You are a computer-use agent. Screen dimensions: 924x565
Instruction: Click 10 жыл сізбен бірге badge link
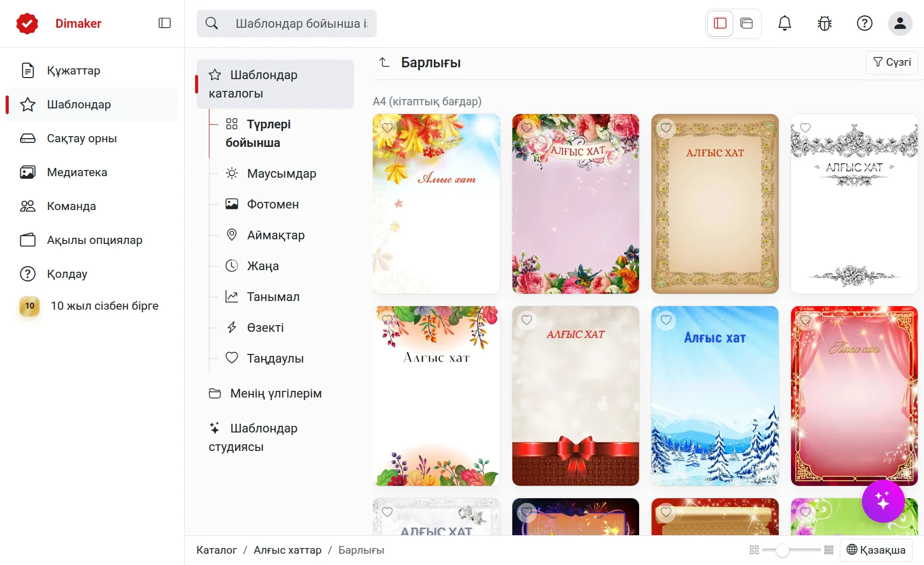tap(91, 306)
